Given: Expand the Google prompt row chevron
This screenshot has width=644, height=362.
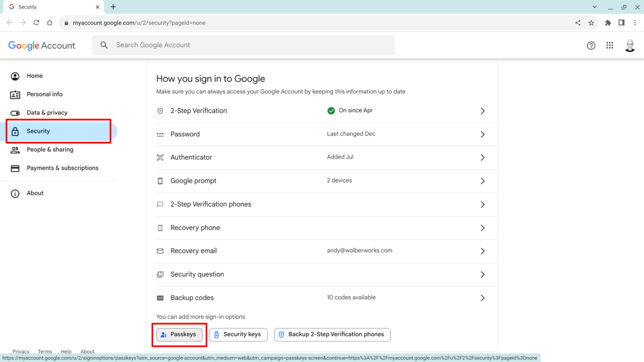Looking at the screenshot, I should pos(483,181).
